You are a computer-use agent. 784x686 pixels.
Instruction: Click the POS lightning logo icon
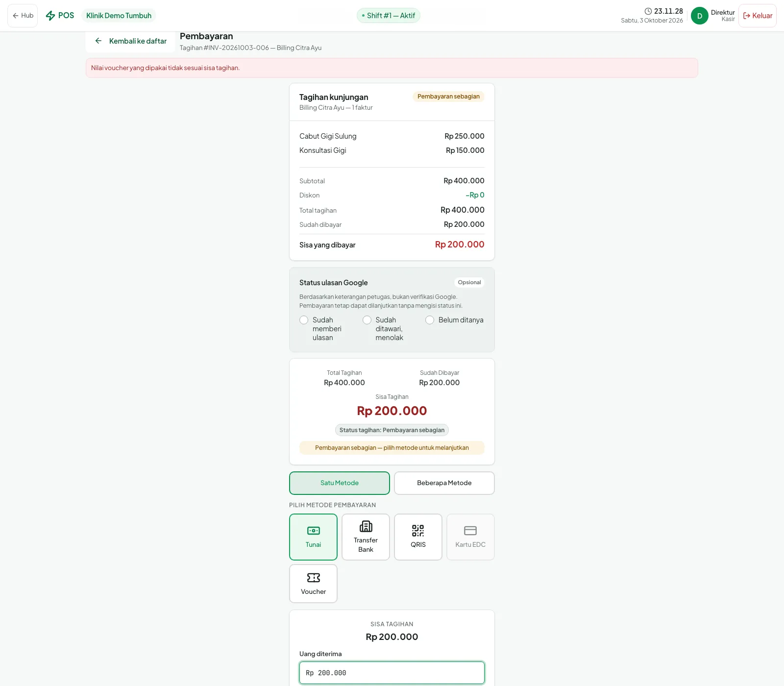coord(50,16)
